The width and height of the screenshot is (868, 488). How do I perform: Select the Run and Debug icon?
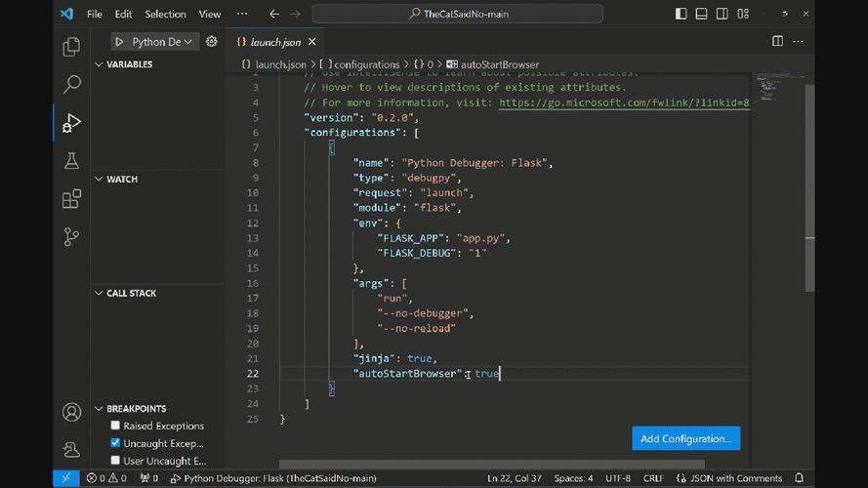[71, 122]
